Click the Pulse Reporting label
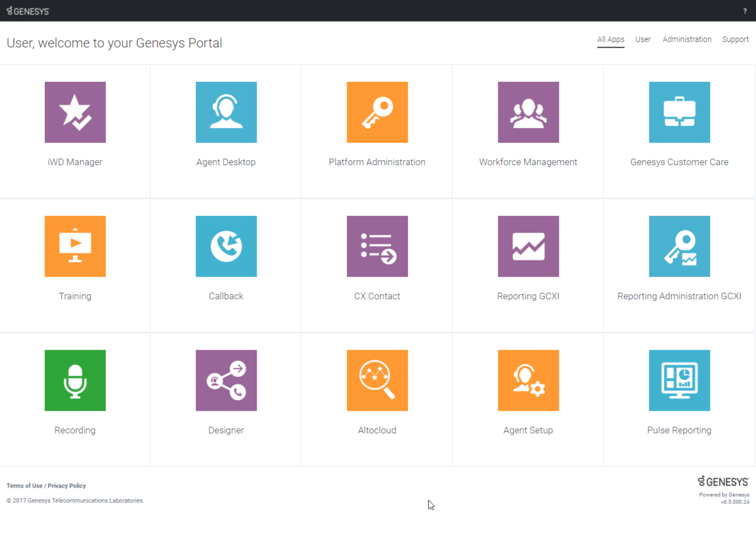 [x=679, y=430]
